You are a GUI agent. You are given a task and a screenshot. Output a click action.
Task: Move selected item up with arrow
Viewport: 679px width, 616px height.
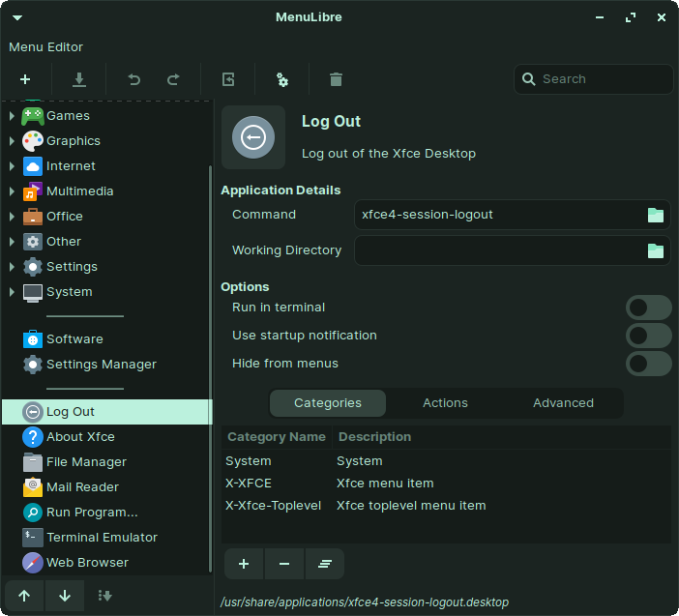point(24,596)
